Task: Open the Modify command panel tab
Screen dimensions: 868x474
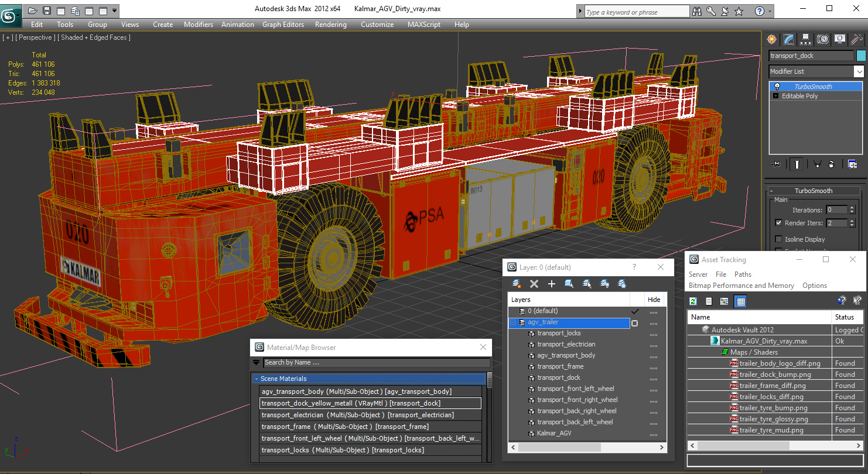Action: [x=789, y=39]
